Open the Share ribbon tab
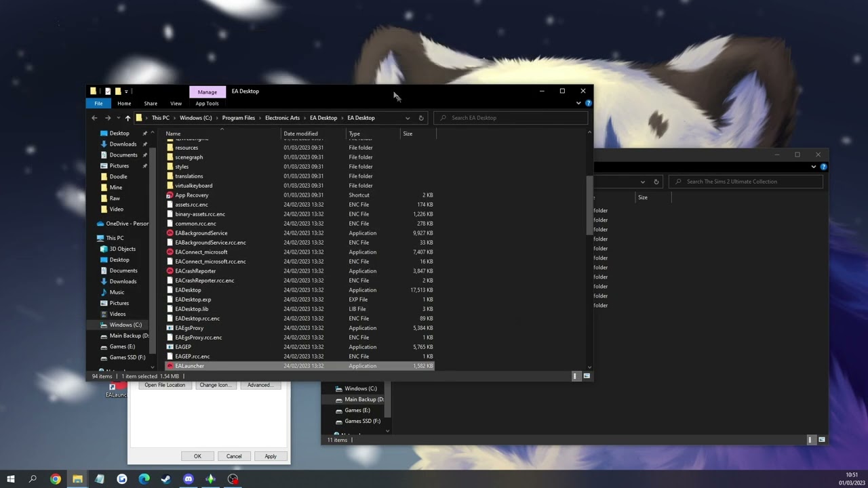Screen dimensions: 868x488 click(151, 104)
